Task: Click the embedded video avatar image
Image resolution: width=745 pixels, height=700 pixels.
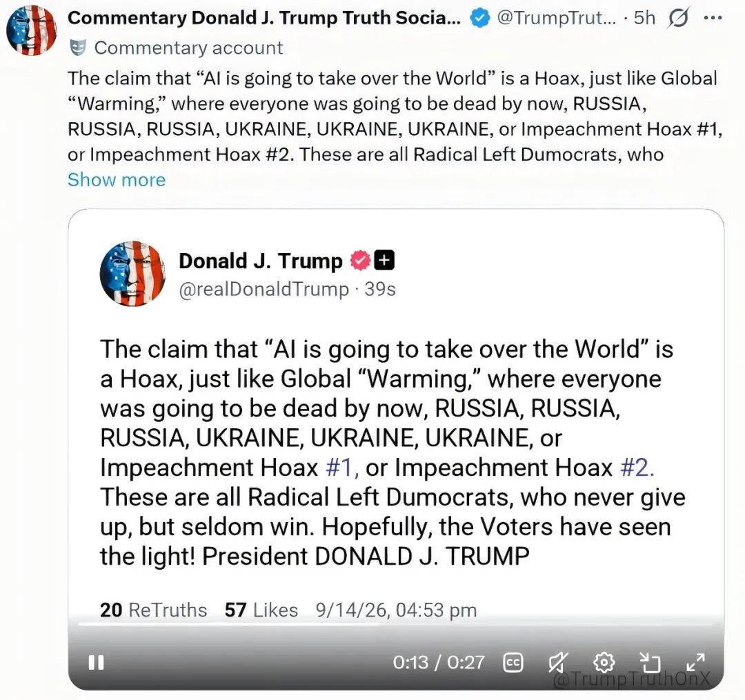Action: point(132,274)
